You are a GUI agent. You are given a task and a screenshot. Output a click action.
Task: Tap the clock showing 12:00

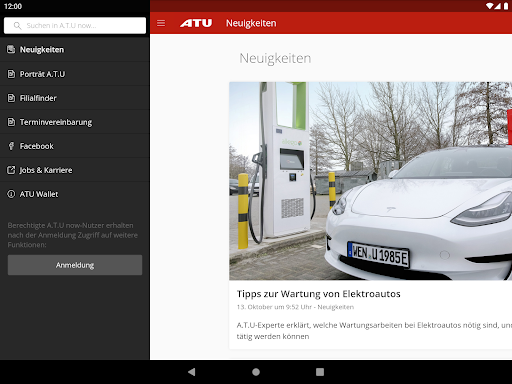click(13, 6)
